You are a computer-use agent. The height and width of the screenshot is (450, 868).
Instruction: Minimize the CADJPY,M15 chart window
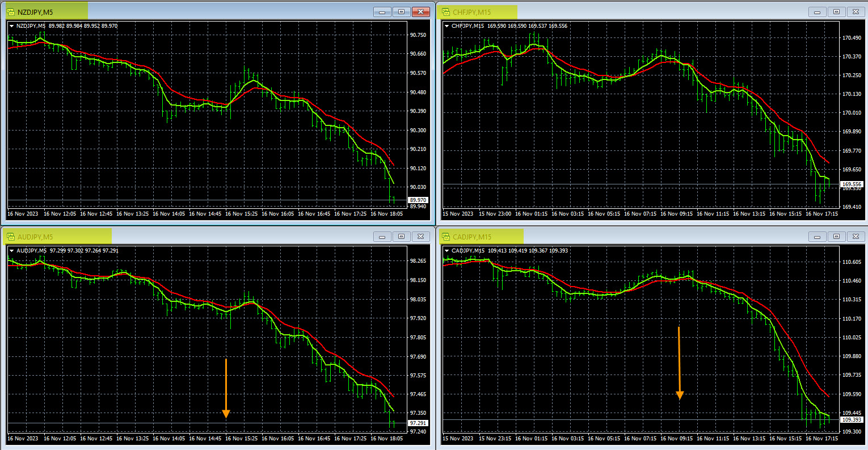pos(818,237)
